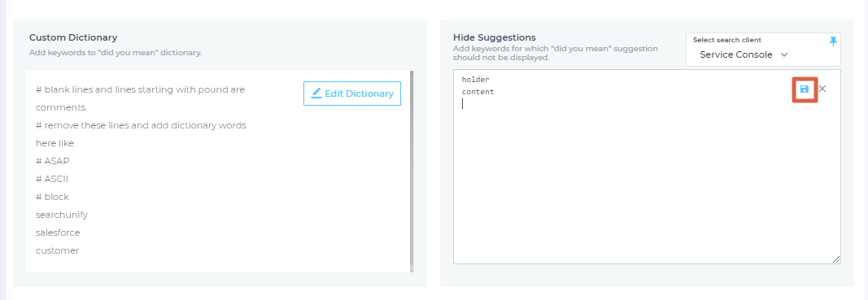Click the '# ASCII' comment line

tap(52, 179)
